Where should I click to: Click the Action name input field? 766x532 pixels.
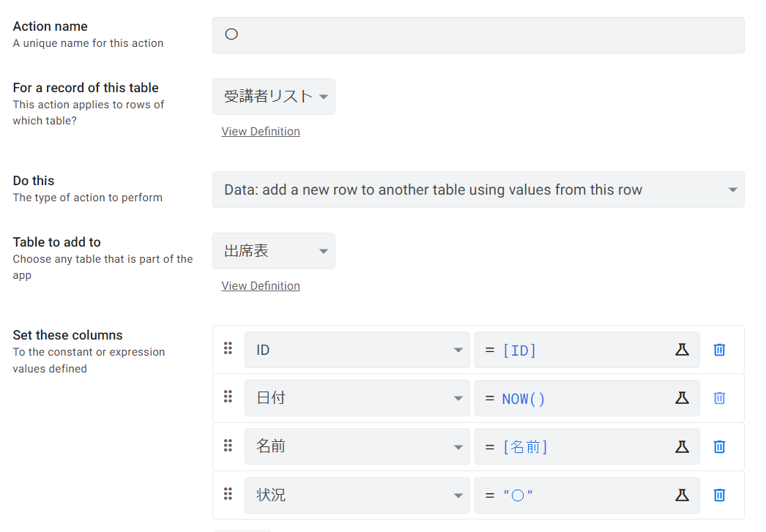(x=478, y=35)
